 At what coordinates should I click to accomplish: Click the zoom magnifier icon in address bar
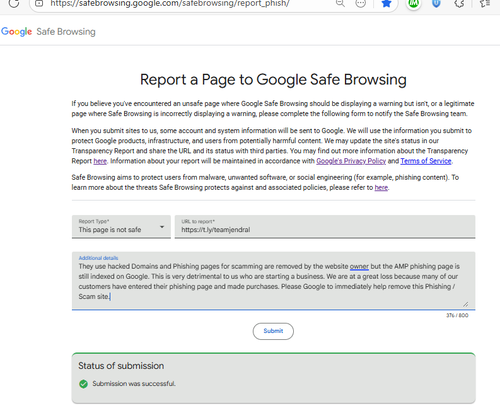340,3
